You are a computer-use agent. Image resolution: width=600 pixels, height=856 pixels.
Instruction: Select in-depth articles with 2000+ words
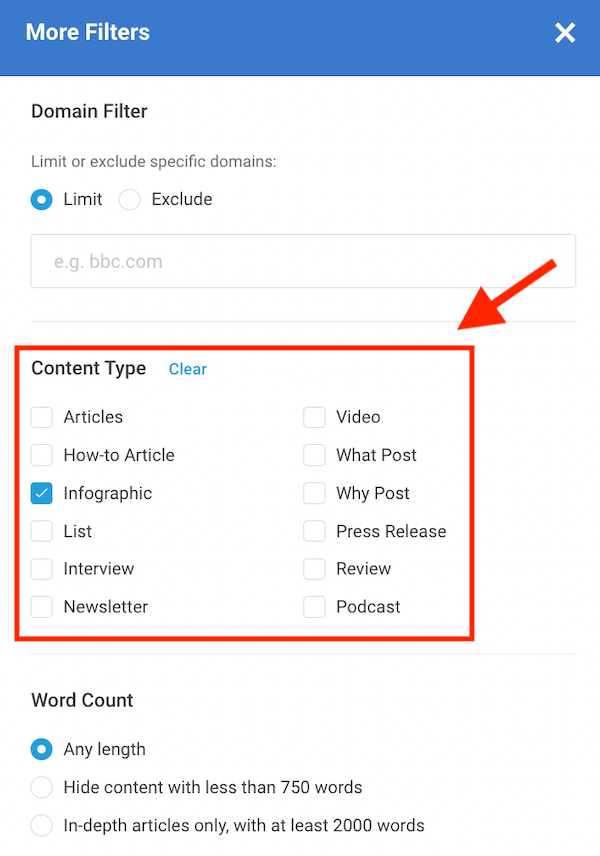click(42, 826)
